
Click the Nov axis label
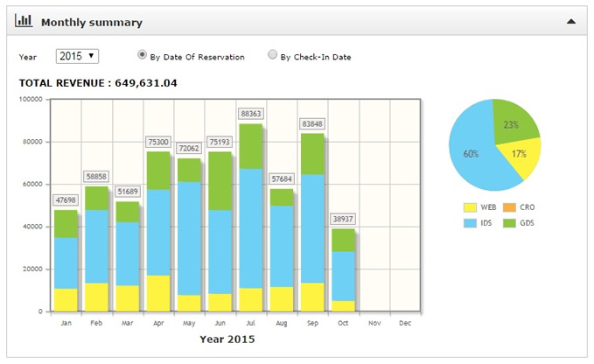[374, 323]
